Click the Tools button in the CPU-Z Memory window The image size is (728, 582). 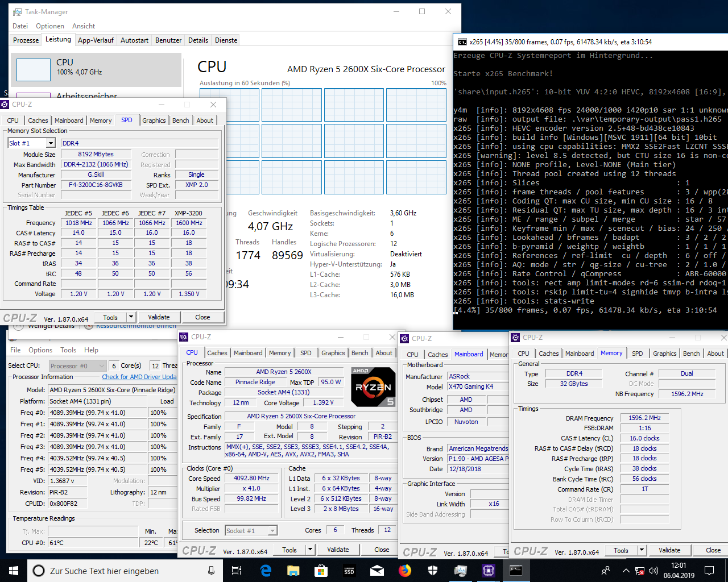click(x=621, y=550)
